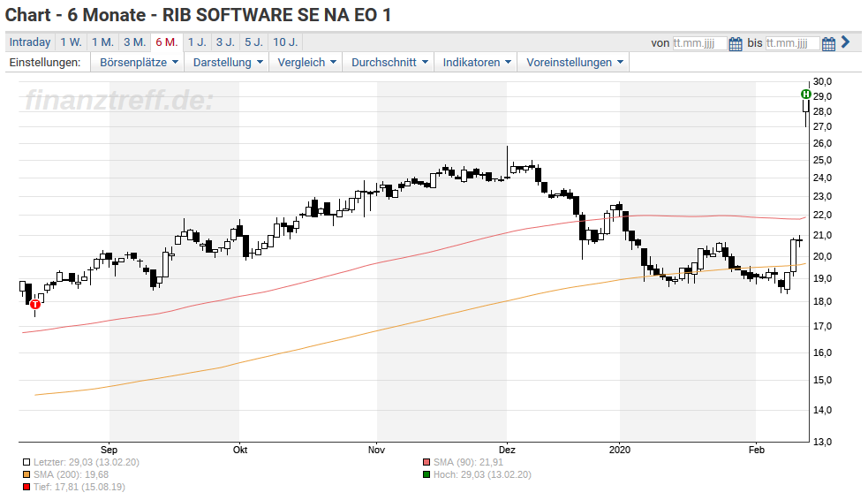Click the 22,0 price axis label
This screenshot has width=868, height=500.
pyautogui.click(x=823, y=216)
